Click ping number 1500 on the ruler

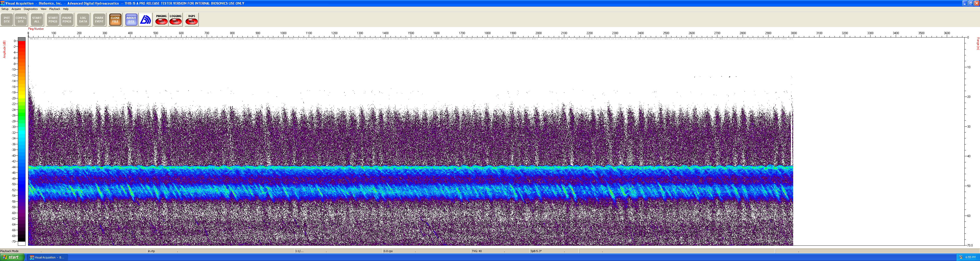coord(411,33)
